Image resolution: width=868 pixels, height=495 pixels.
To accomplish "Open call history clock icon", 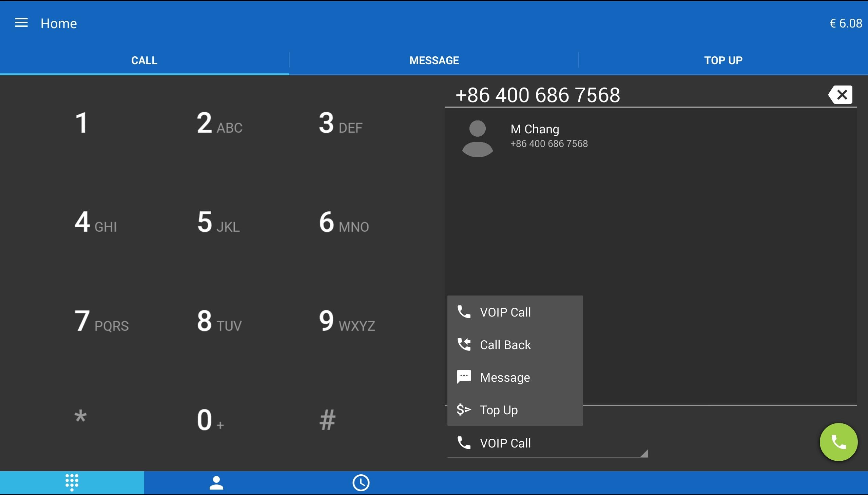I will click(x=361, y=483).
